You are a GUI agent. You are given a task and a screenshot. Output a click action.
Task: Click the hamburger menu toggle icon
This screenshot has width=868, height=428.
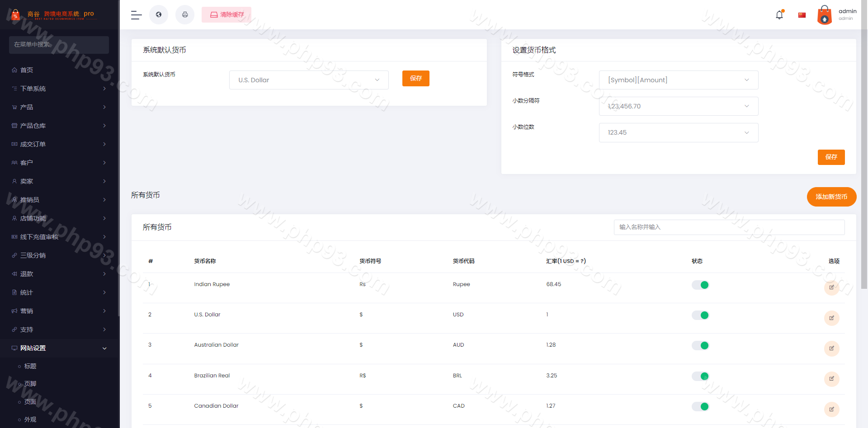point(136,15)
